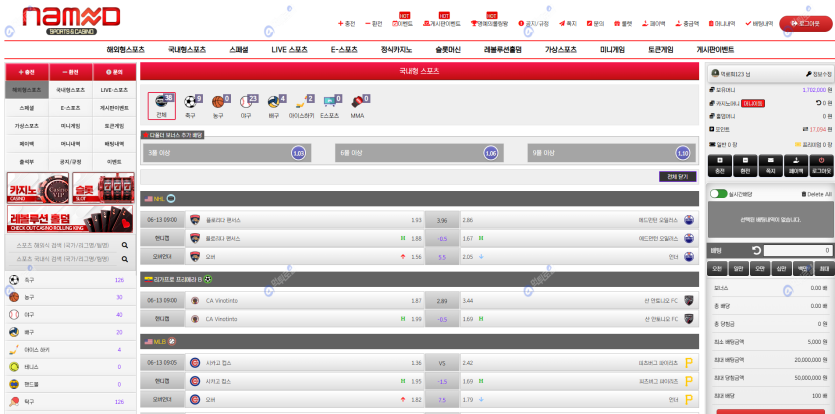Pick the ice hockey (아이스하키) filter icon
Viewport: 835px width, 414px height.
[301, 103]
